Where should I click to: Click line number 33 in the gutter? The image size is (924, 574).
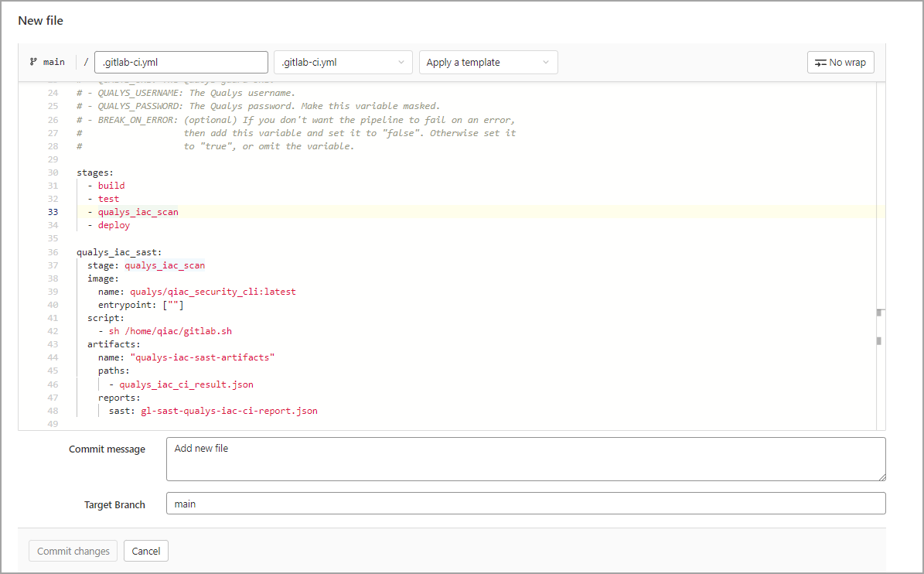tap(53, 212)
